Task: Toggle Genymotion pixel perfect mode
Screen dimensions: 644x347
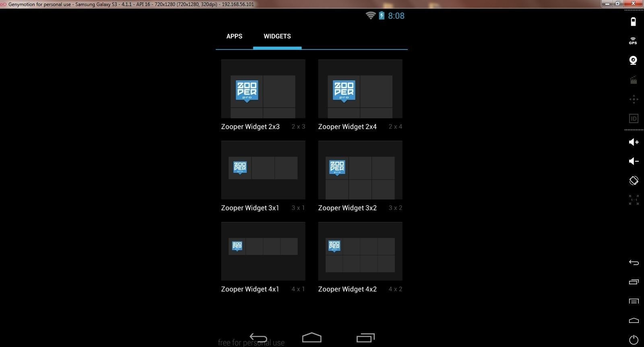Action: [634, 200]
